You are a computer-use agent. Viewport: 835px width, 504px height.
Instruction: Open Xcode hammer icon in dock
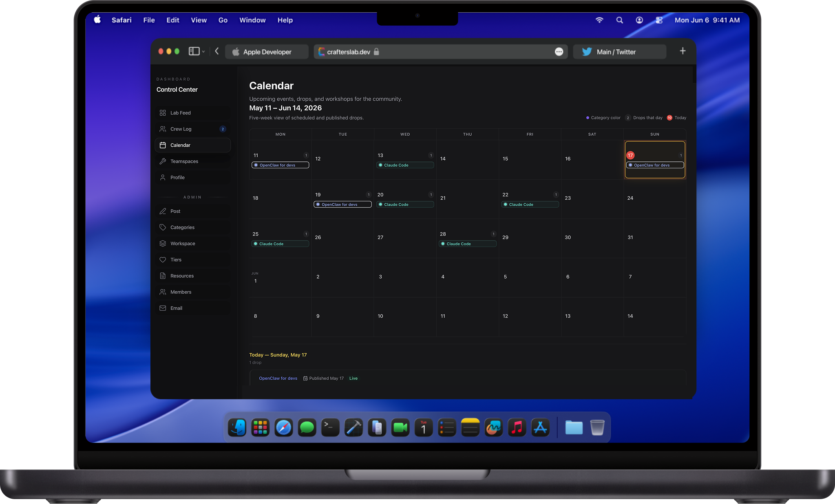(353, 427)
